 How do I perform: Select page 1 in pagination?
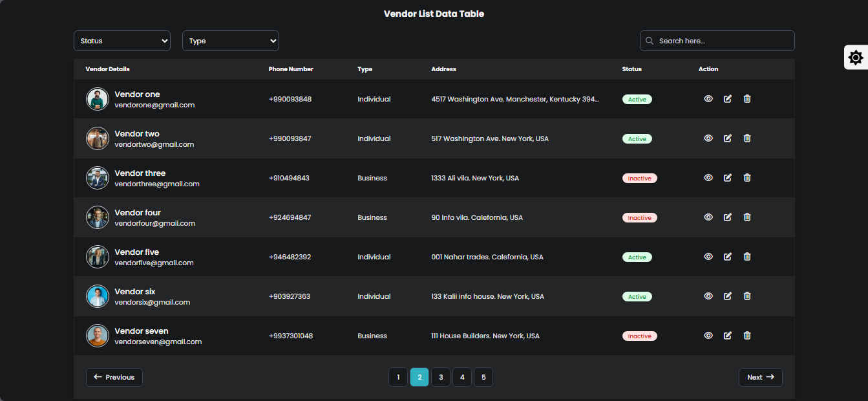tap(398, 377)
